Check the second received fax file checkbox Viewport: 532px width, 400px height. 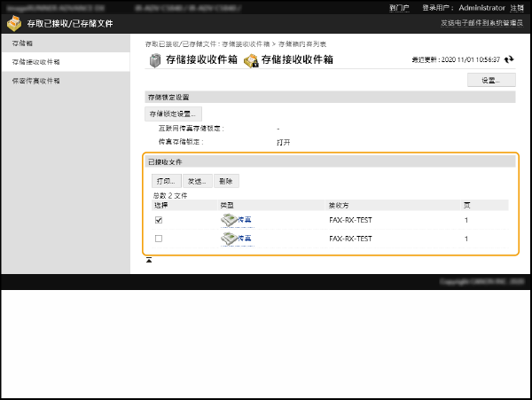[159, 239]
